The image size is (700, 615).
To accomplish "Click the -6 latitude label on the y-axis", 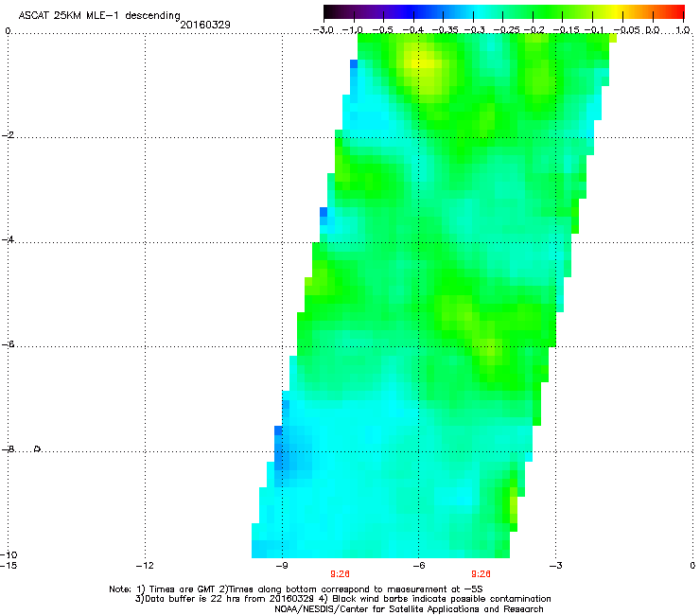I will [8, 344].
